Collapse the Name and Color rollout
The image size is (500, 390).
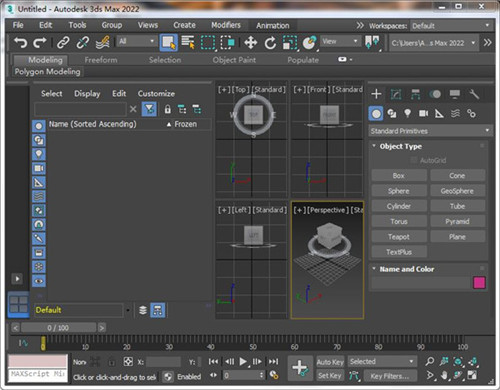pos(407,269)
